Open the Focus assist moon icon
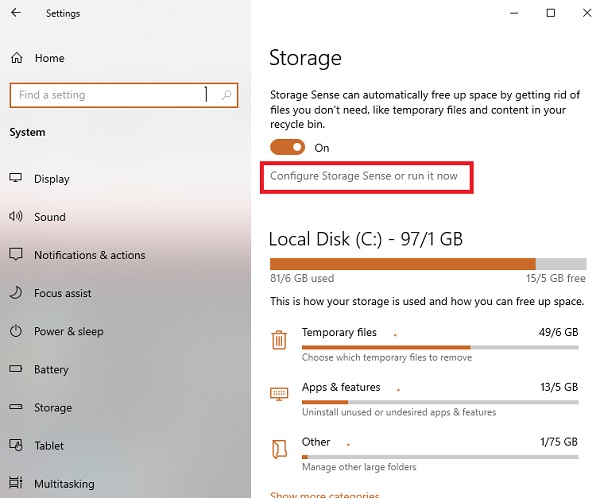The height and width of the screenshot is (498, 600). pos(16,293)
